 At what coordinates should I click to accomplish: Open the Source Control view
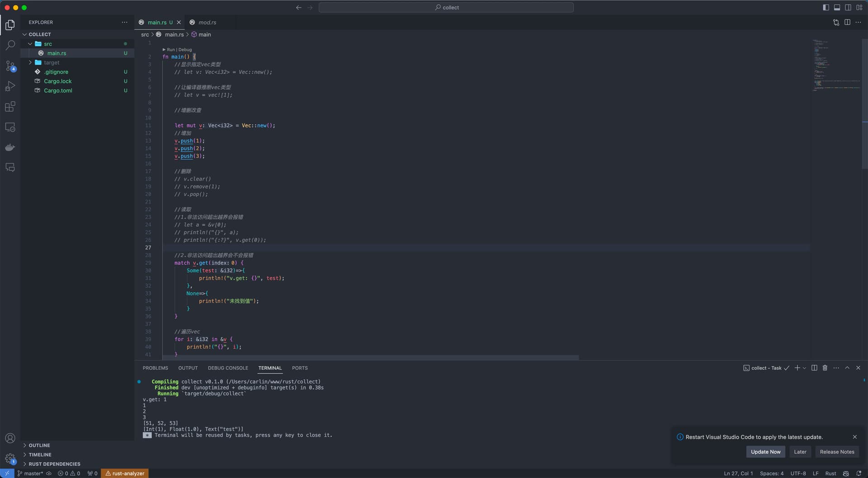[10, 66]
